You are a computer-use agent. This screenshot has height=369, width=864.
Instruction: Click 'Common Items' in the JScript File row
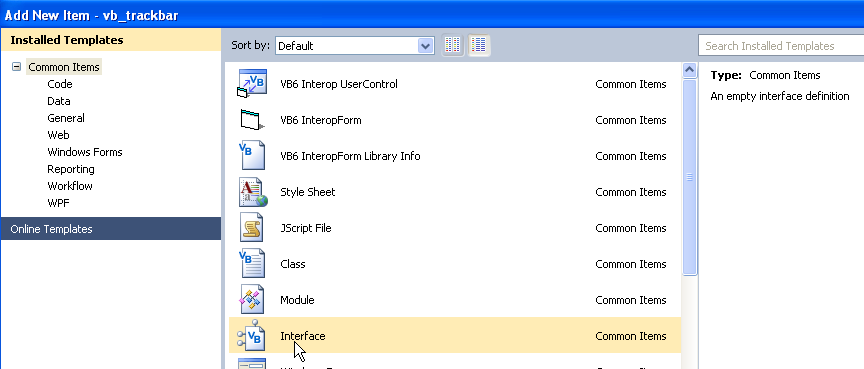click(631, 228)
